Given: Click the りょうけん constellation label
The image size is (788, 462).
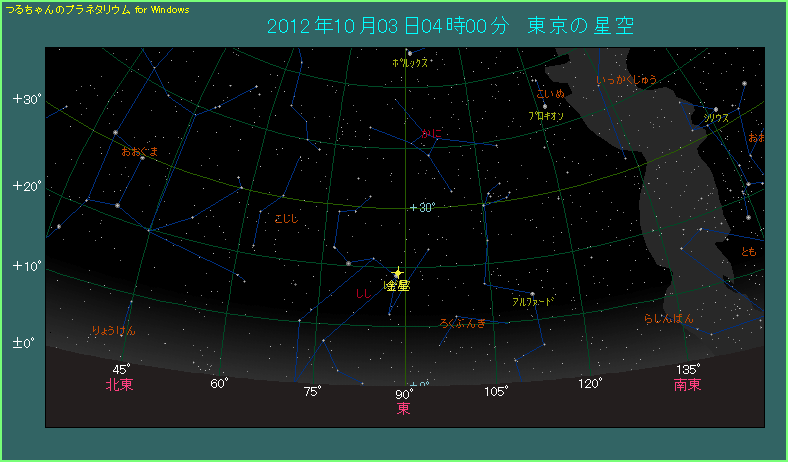Looking at the screenshot, I should (x=113, y=330).
